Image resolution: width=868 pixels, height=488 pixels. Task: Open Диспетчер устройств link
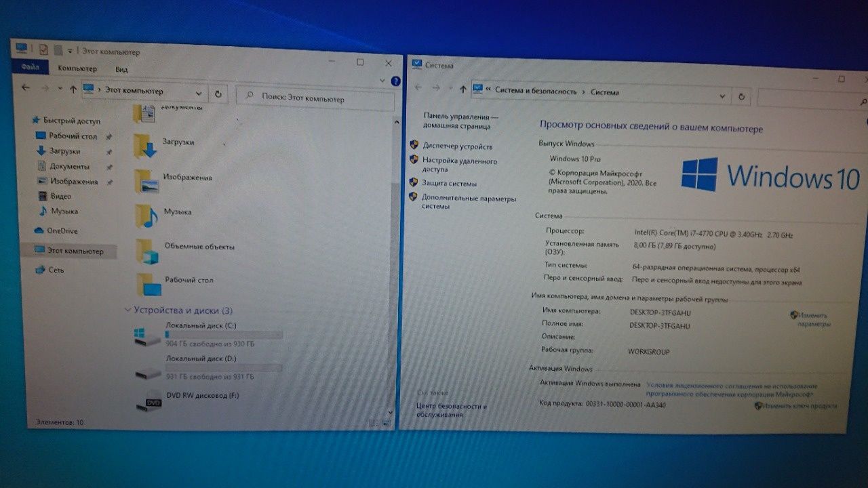[458, 146]
